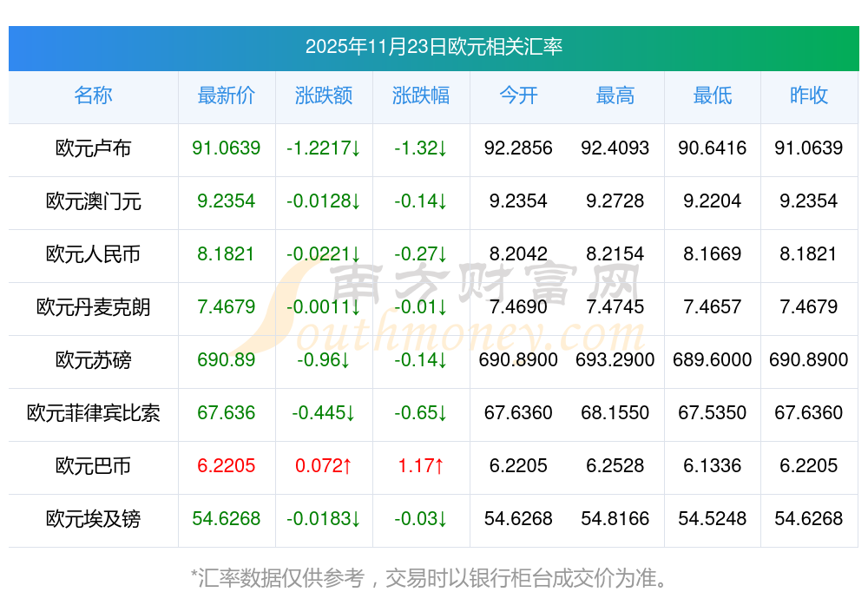The width and height of the screenshot is (868, 605).
Task: Click the table title 2025年11月23日欧元相关汇率
Action: pos(434,47)
